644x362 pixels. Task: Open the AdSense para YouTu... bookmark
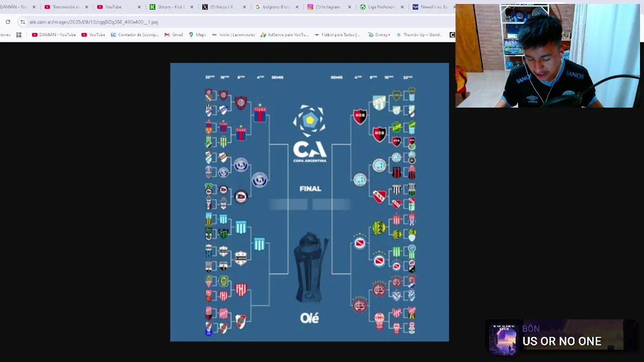pyautogui.click(x=284, y=35)
